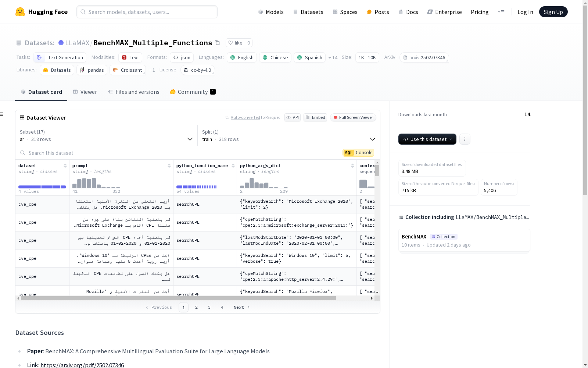Screen dimensions: 588x368
Task: Open the Pricing page
Action: pyautogui.click(x=480, y=12)
